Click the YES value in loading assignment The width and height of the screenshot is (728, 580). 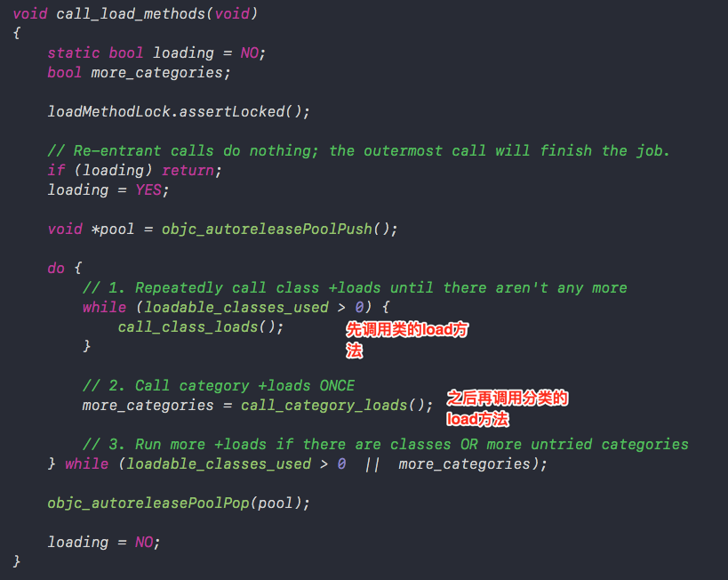click(x=148, y=190)
